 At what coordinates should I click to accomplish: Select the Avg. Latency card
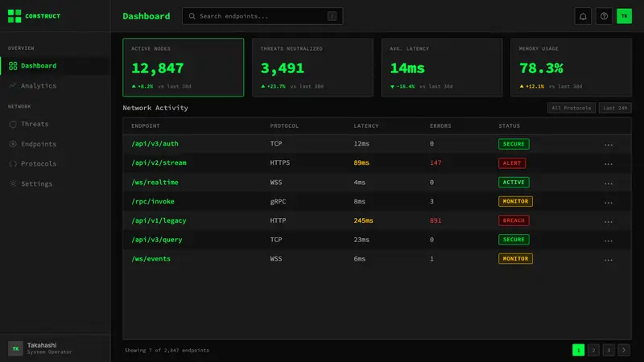pos(442,68)
